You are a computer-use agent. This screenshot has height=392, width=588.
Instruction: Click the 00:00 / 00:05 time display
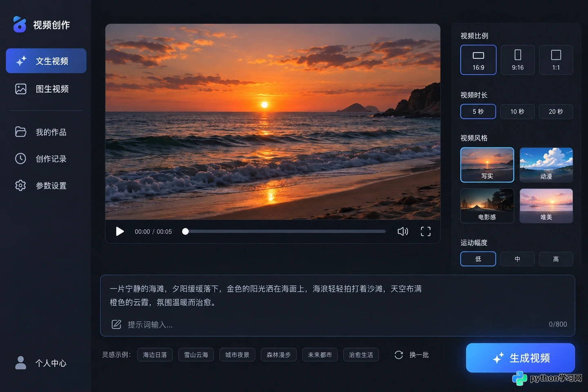pyautogui.click(x=153, y=232)
